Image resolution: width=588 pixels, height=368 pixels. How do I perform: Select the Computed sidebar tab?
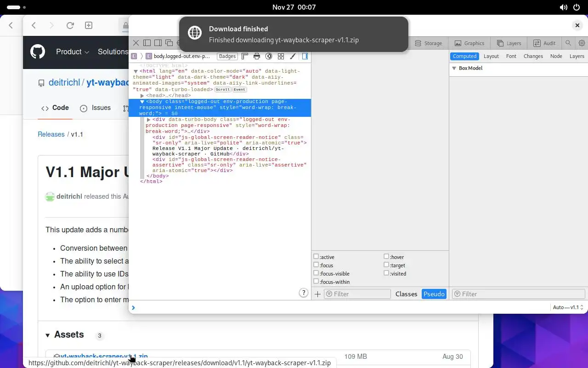click(x=464, y=56)
